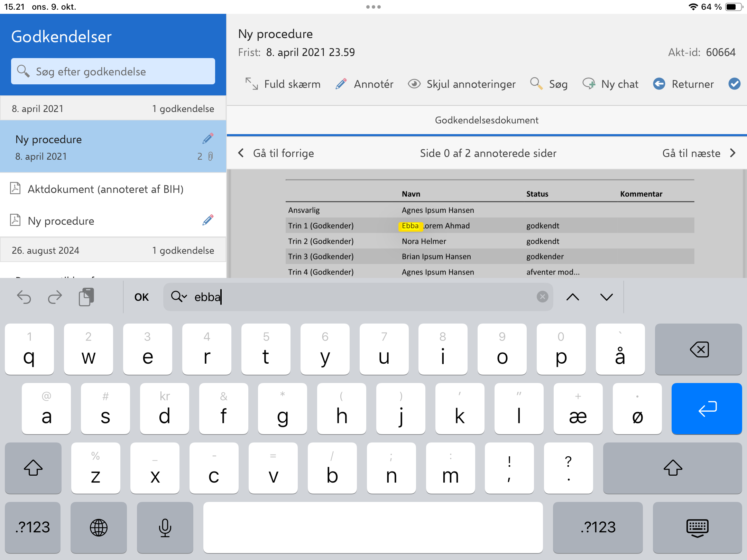The width and height of the screenshot is (747, 560).
Task: Tap the Returner arrow icon
Action: pos(659,84)
